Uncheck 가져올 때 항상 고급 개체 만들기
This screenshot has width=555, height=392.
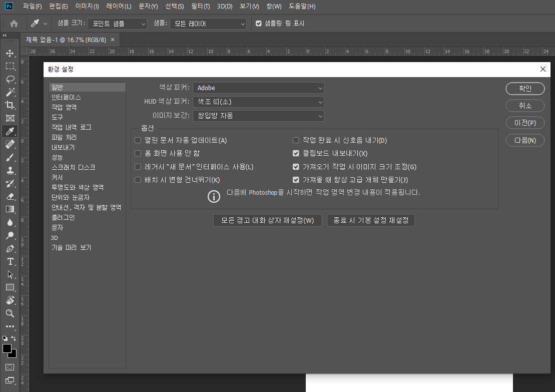296,180
